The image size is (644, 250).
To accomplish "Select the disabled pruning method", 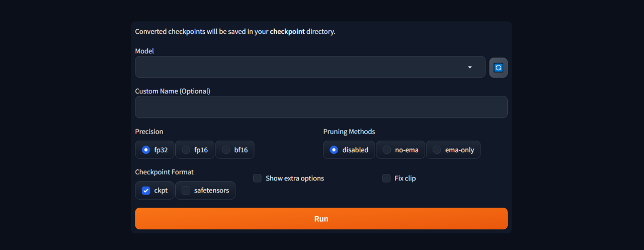I will click(x=334, y=150).
